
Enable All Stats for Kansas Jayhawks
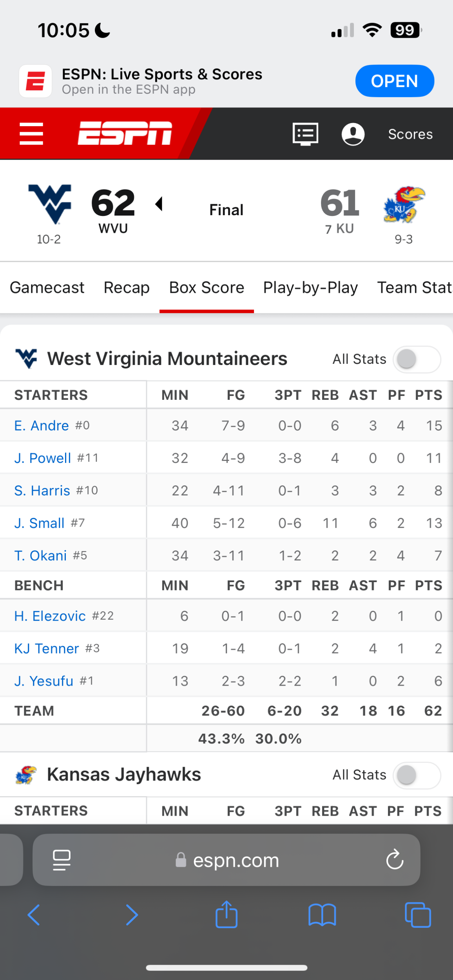(x=417, y=775)
